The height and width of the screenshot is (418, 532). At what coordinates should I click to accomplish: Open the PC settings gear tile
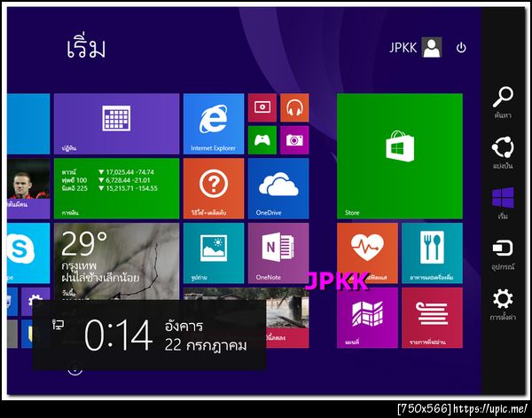point(35,295)
